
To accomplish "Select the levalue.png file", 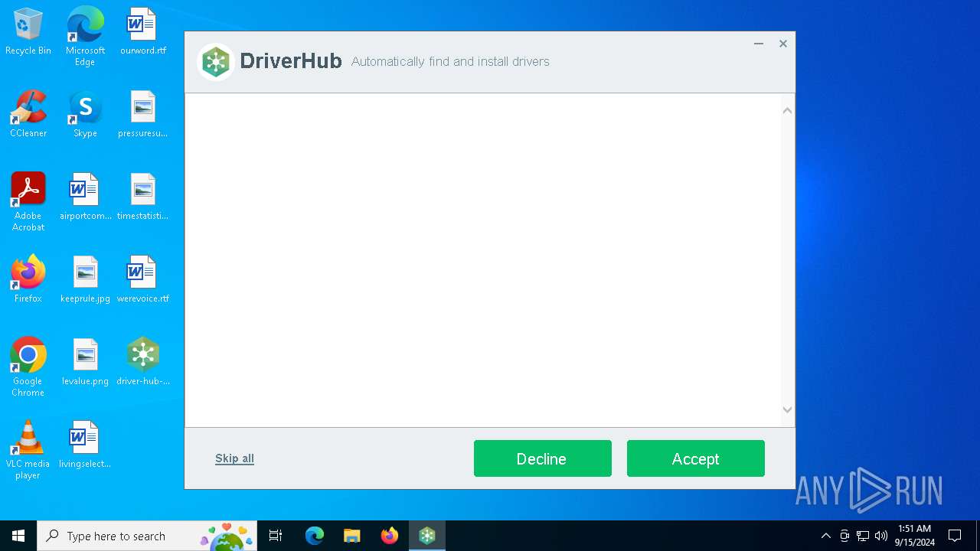I will pos(85,362).
